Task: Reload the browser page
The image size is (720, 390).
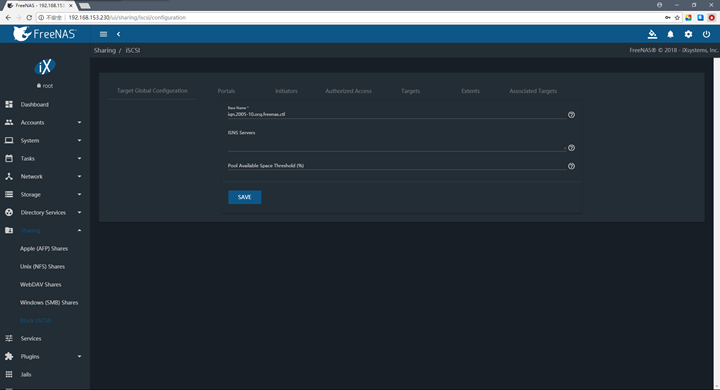Action: click(x=29, y=17)
